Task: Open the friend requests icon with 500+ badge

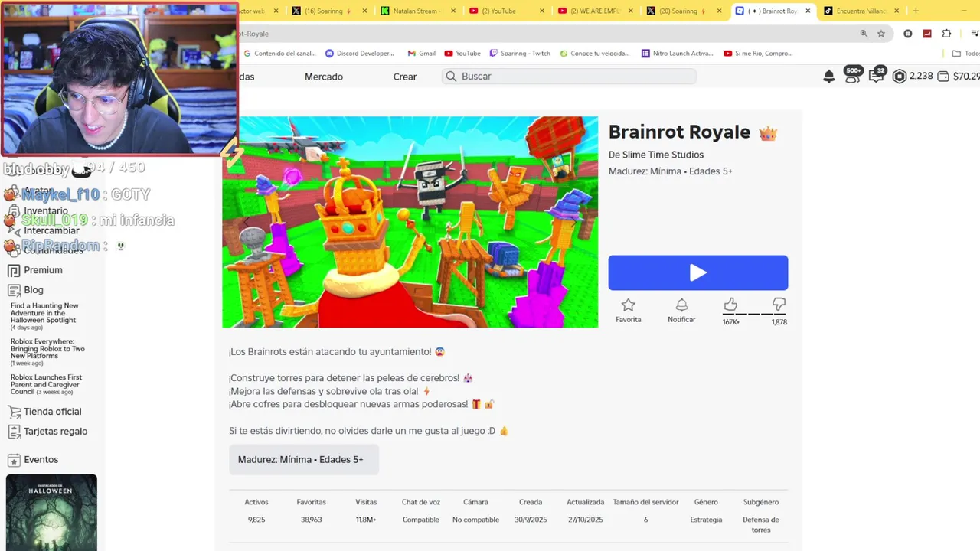Action: click(x=852, y=76)
